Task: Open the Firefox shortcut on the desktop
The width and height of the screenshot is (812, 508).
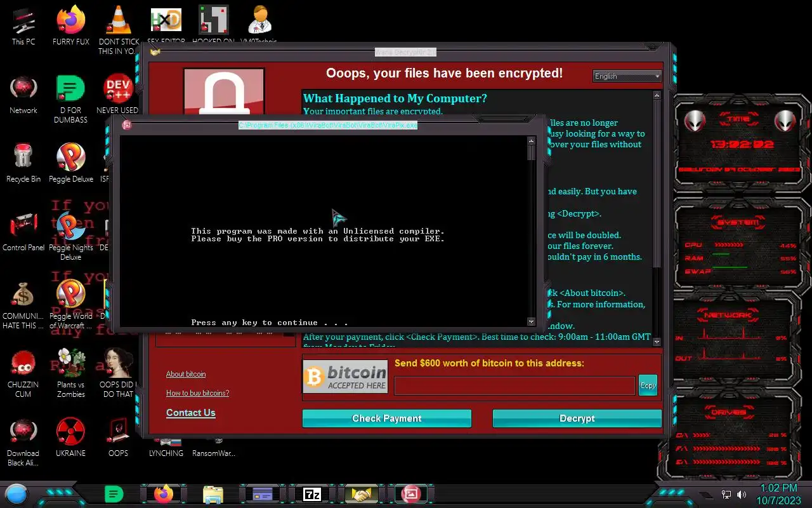Action: click(x=71, y=25)
